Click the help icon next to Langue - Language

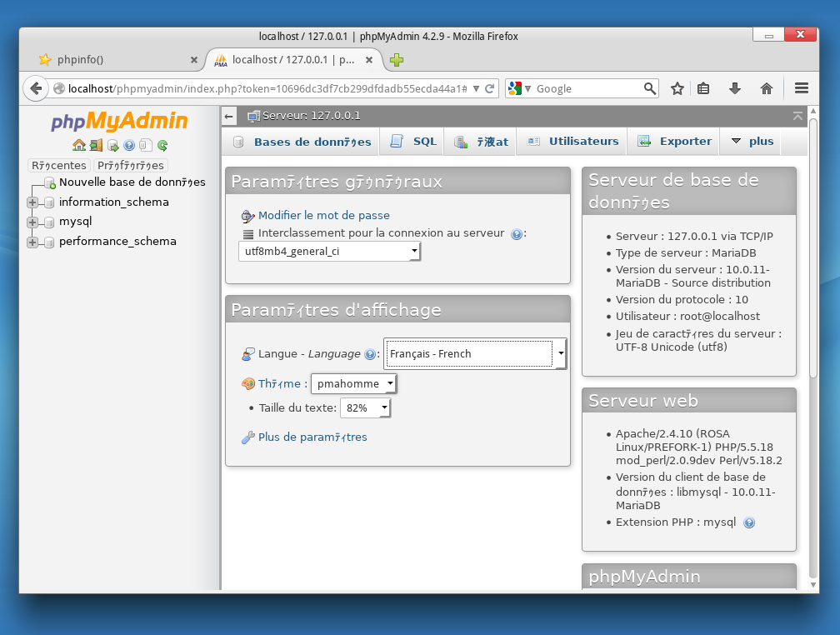(370, 354)
